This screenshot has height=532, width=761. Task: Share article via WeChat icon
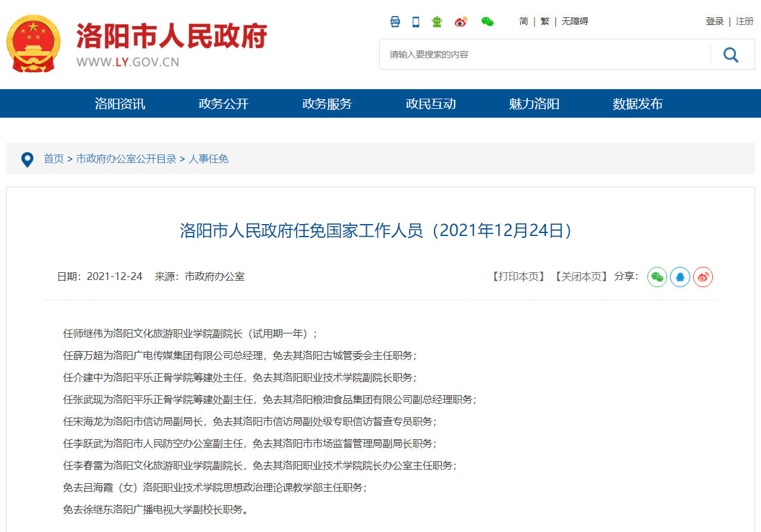point(657,277)
